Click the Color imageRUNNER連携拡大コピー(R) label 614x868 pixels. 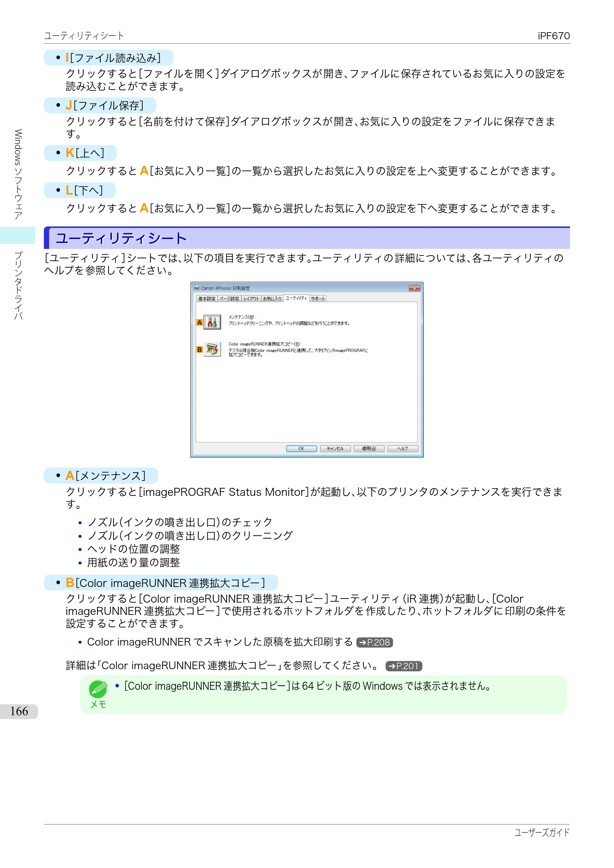pos(265,344)
